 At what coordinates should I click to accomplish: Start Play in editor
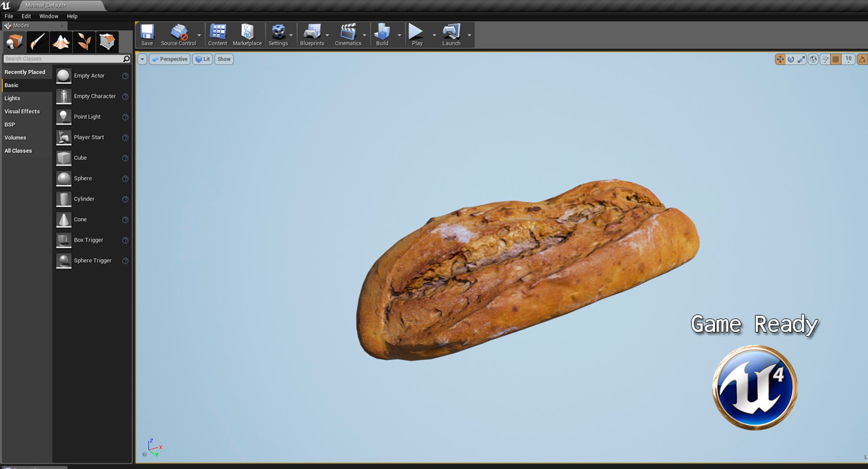417,35
